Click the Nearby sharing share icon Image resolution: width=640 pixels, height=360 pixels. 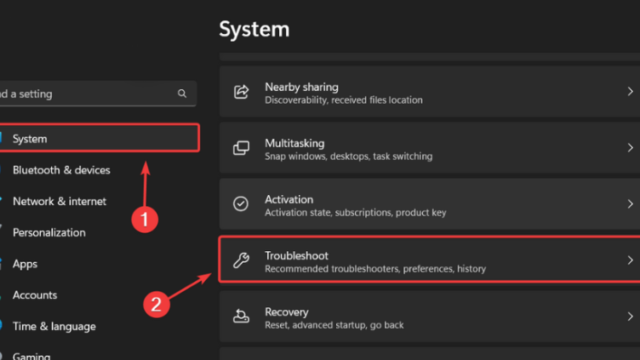241,92
